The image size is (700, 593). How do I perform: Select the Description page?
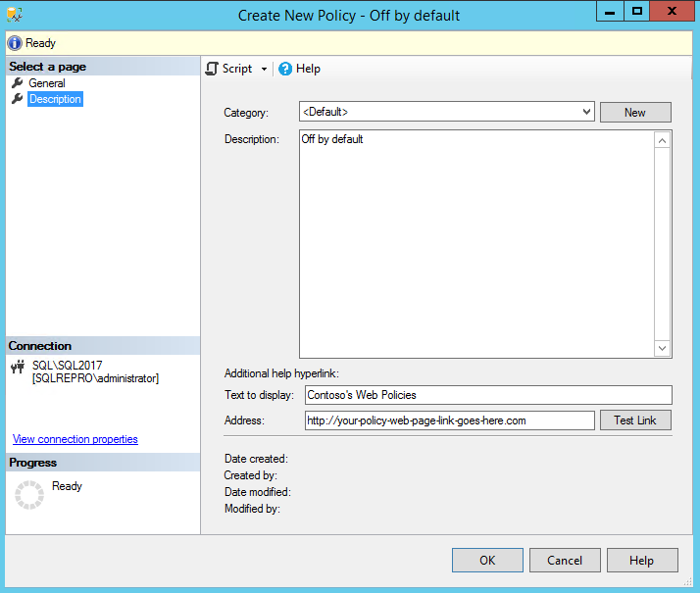(55, 99)
